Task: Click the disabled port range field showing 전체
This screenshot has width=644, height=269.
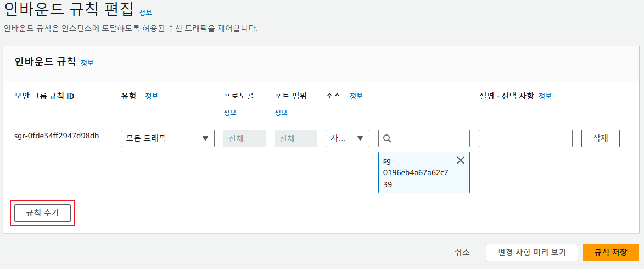Action: tap(295, 138)
